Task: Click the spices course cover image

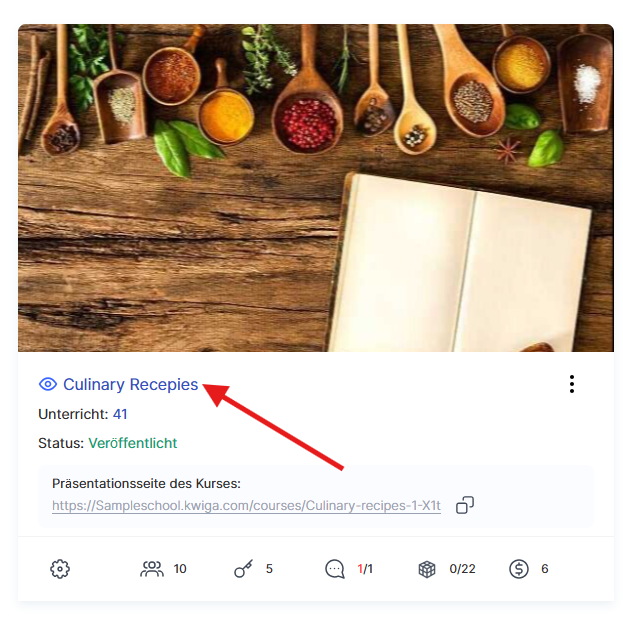Action: (x=316, y=188)
